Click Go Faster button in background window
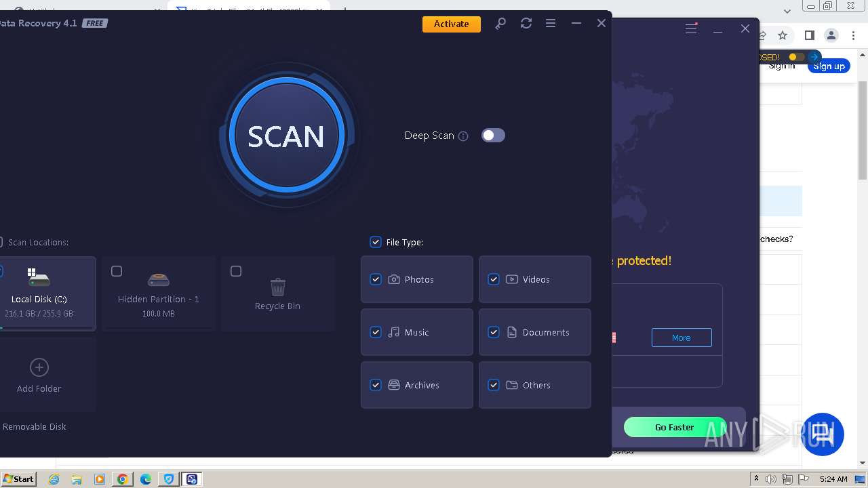The height and width of the screenshot is (488, 868). coord(675,427)
